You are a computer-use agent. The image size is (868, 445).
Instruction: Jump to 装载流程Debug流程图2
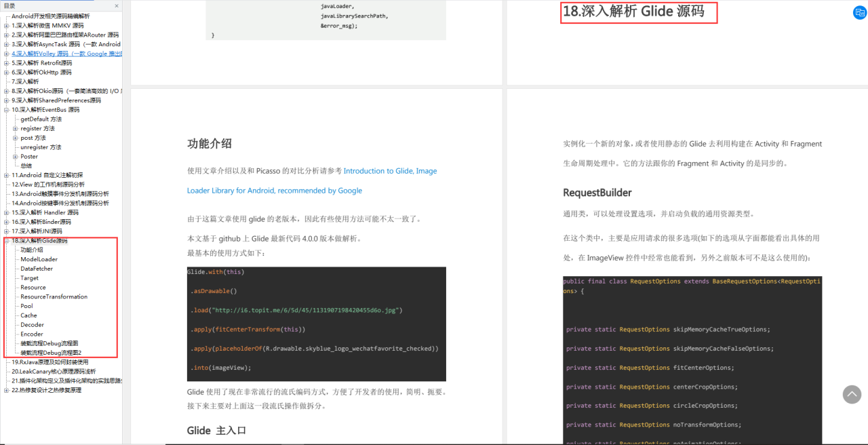(x=51, y=353)
